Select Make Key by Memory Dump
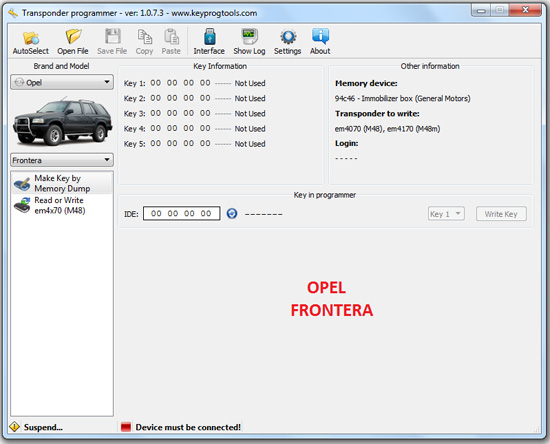Screen dimensions: 550x444 pos(62,183)
